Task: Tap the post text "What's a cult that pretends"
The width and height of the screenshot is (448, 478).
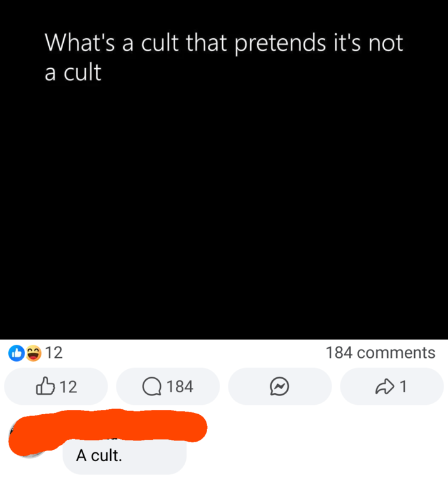Action: point(185,43)
